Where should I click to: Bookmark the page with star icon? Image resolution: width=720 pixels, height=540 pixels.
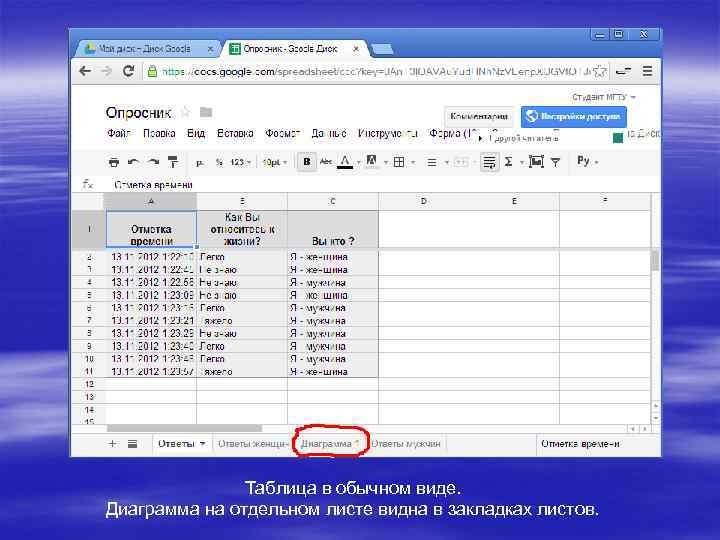coord(600,71)
